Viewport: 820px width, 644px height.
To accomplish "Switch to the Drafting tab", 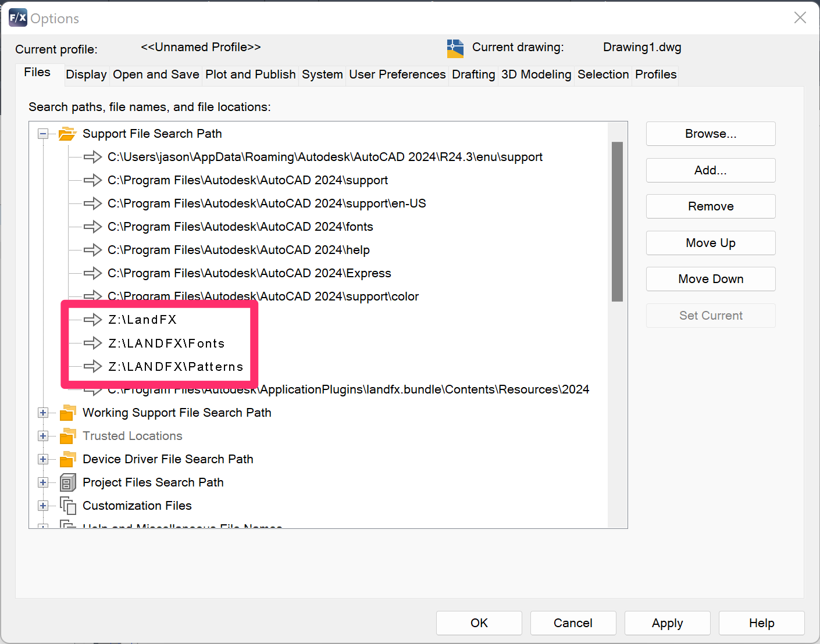I will (x=473, y=75).
